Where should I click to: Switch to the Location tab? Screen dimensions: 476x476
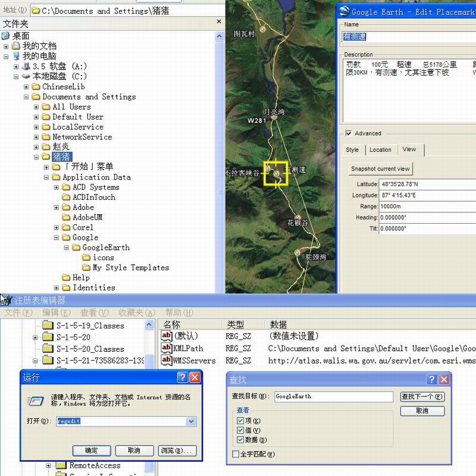380,150
